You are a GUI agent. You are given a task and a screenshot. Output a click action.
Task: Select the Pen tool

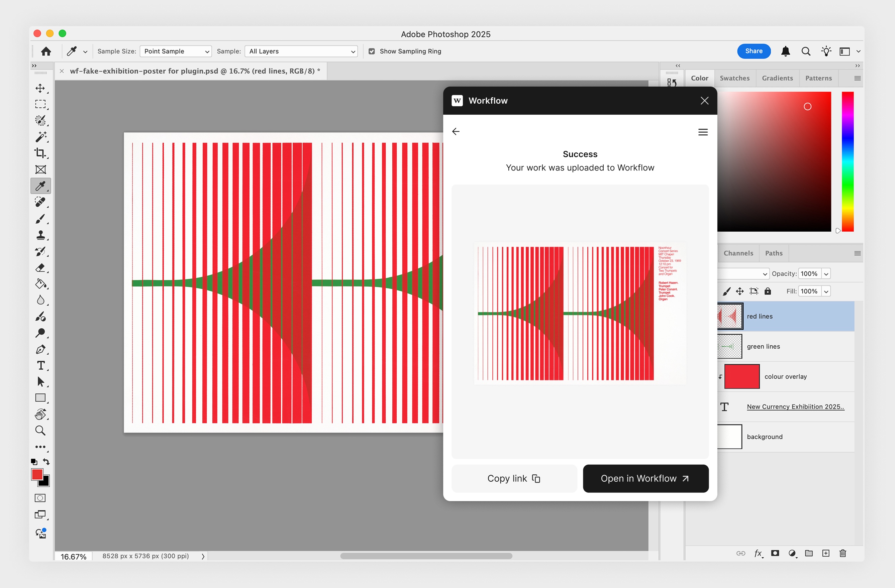click(x=40, y=349)
